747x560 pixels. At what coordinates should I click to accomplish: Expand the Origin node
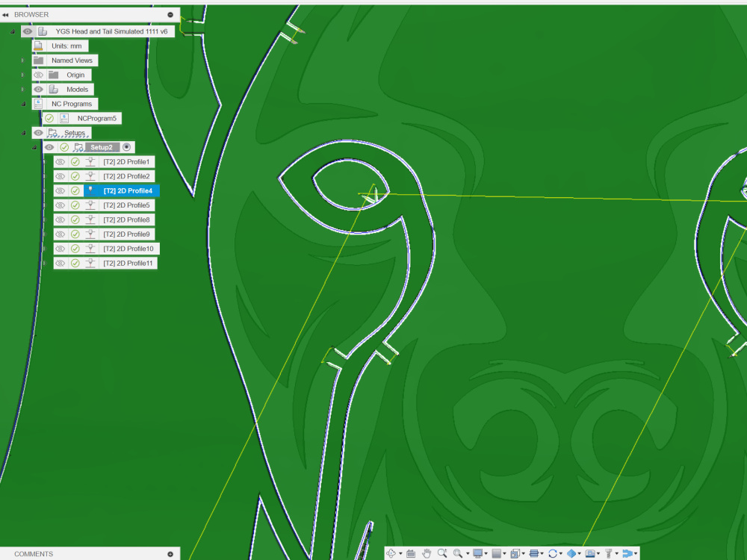click(22, 75)
